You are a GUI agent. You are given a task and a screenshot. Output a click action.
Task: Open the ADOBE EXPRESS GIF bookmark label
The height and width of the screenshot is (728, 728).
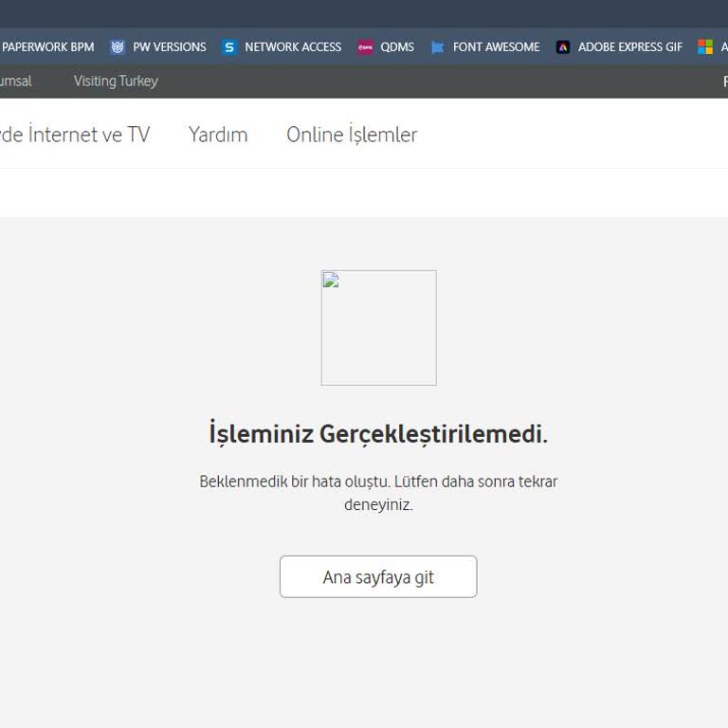pos(630,46)
